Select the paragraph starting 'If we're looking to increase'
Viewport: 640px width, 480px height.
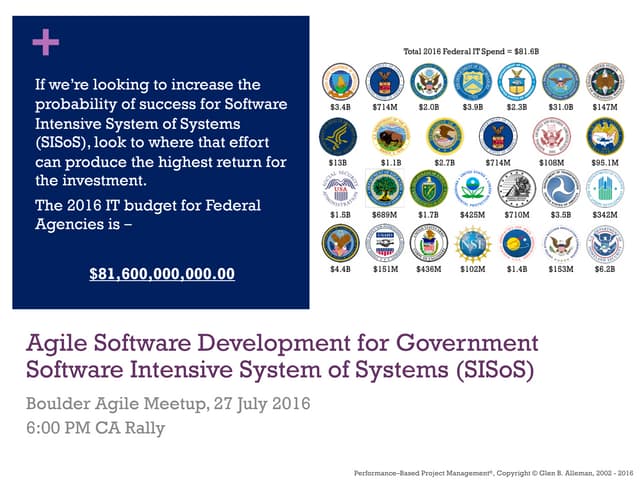[161, 133]
